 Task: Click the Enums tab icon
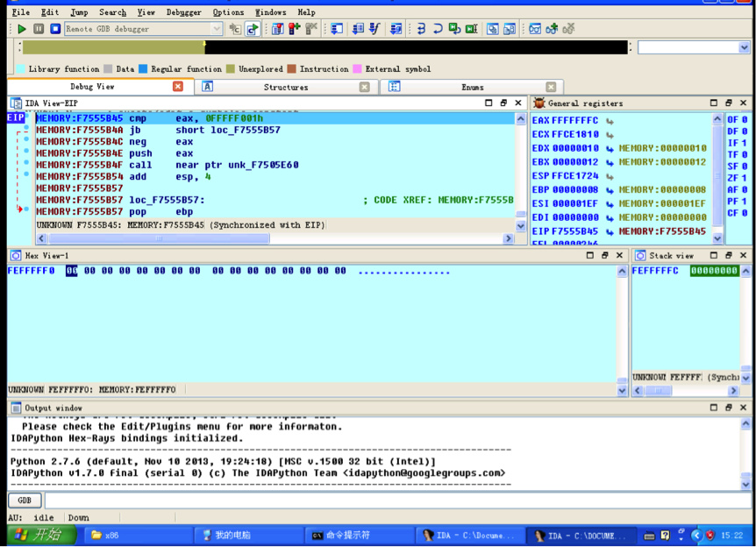pos(395,87)
